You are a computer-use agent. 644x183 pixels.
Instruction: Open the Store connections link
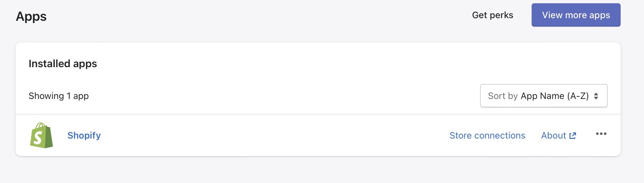click(487, 136)
